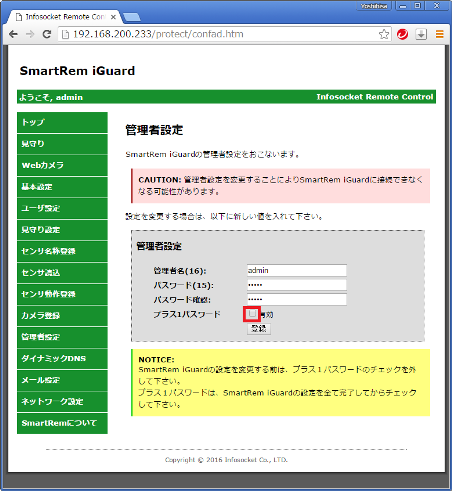The width and height of the screenshot is (452, 491).
Task: Open the カメラ登録 menu item
Action: tap(62, 316)
